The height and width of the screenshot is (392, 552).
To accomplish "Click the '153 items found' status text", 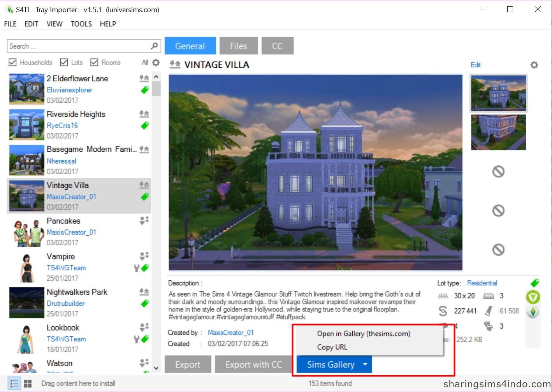I will 330,383.
